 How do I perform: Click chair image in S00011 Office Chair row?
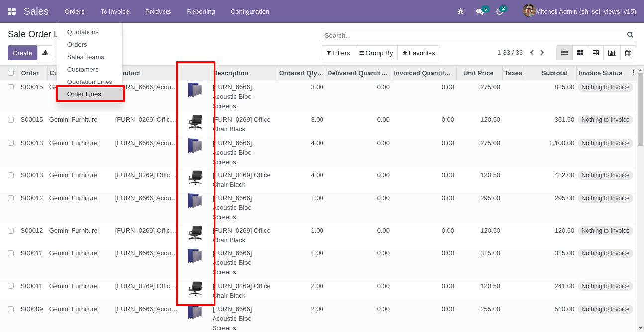pos(195,289)
